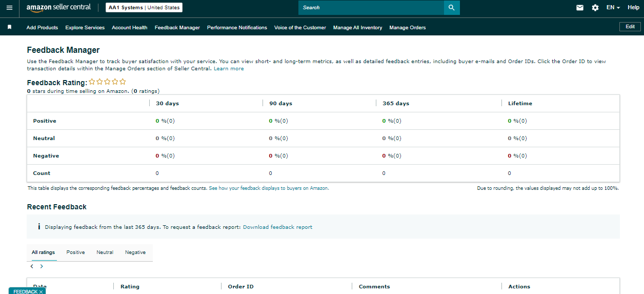
Task: Go to next feedback page arrow
Action: (x=42, y=266)
